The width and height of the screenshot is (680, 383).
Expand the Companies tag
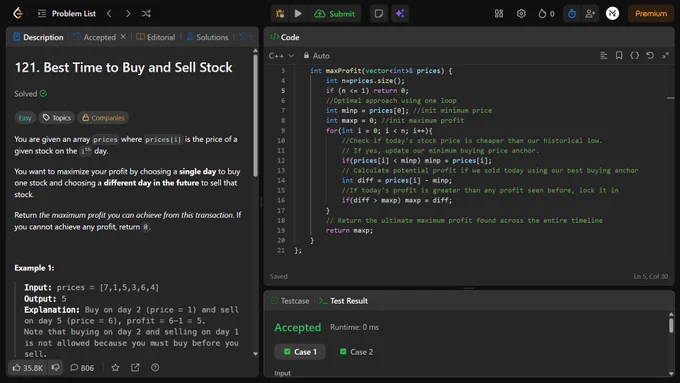coord(103,118)
